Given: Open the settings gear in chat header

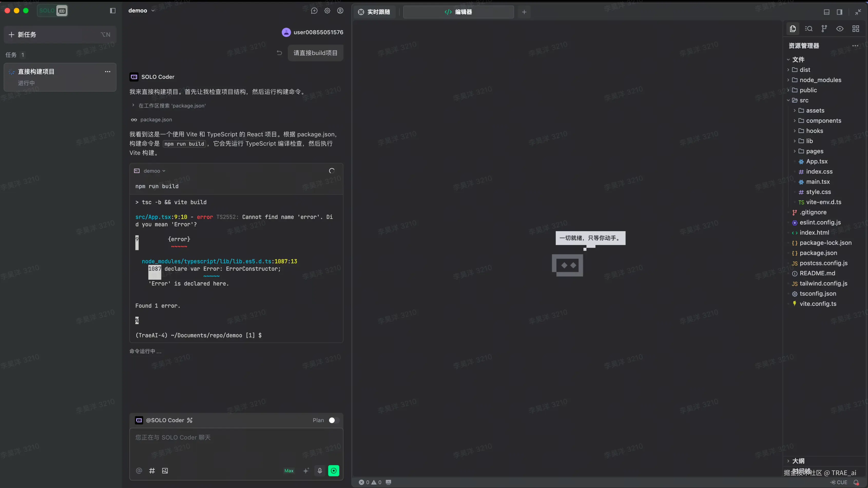Looking at the screenshot, I should tap(327, 11).
